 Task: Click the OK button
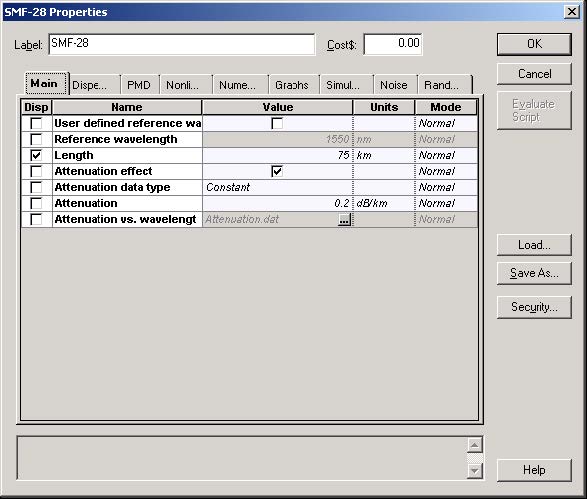[x=534, y=44]
